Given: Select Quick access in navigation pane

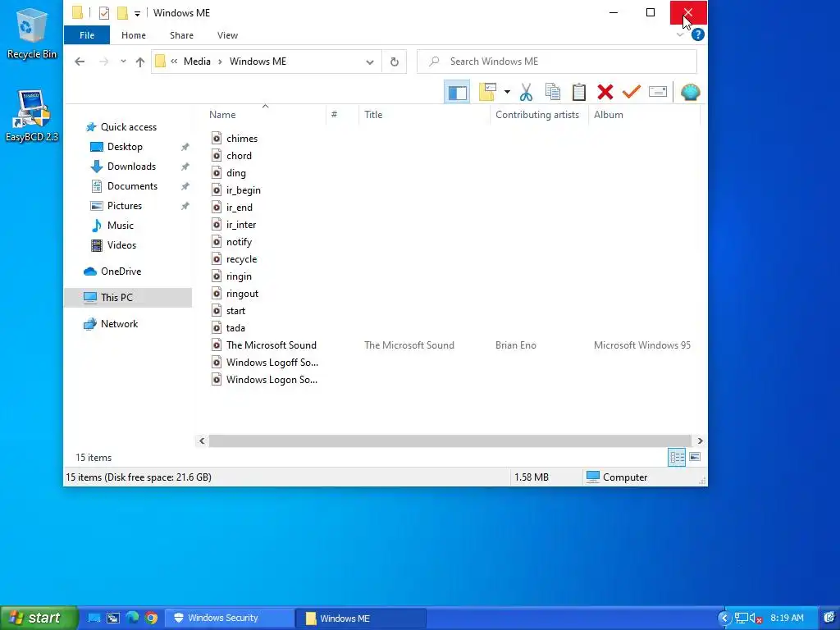Looking at the screenshot, I should click(129, 127).
